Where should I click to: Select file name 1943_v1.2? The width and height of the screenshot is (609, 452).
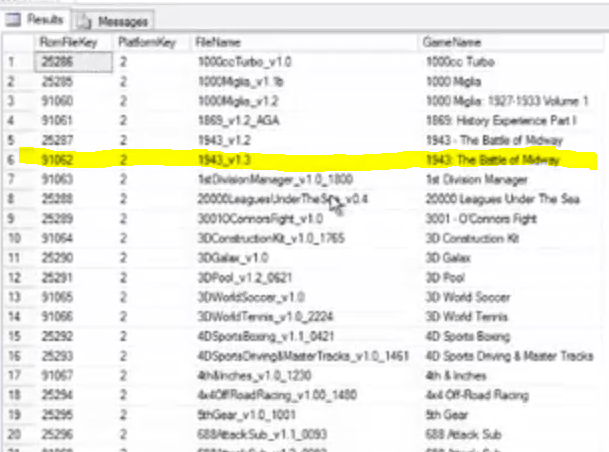(224, 140)
